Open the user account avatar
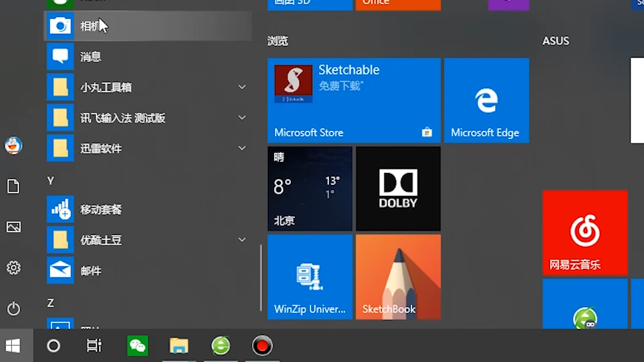Image resolution: width=644 pixels, height=362 pixels. pos(13,145)
